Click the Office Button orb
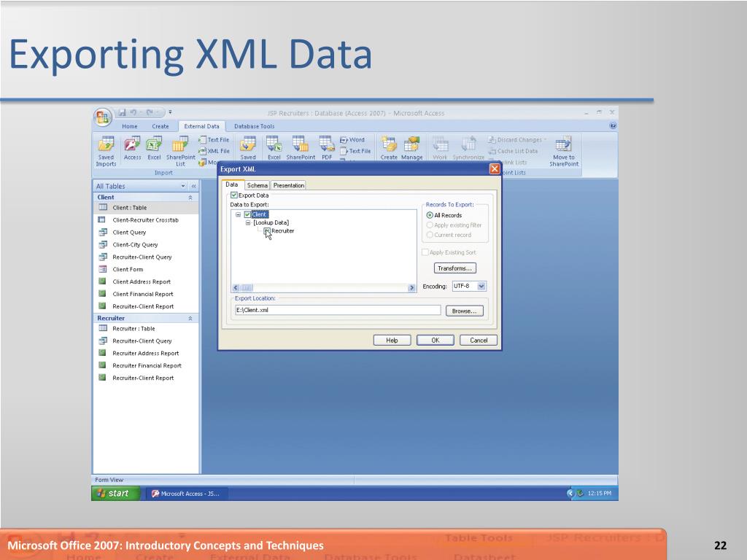 pyautogui.click(x=103, y=117)
